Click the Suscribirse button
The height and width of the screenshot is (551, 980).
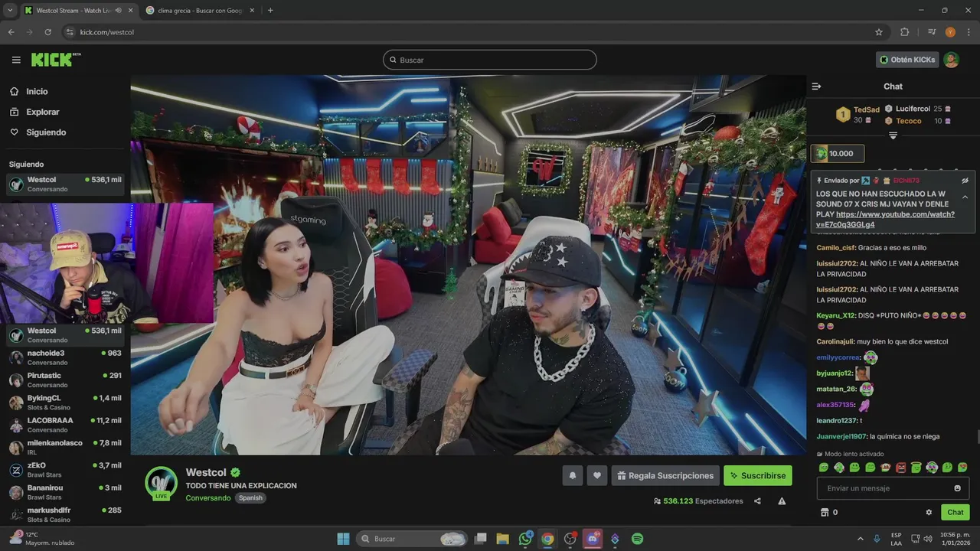758,475
